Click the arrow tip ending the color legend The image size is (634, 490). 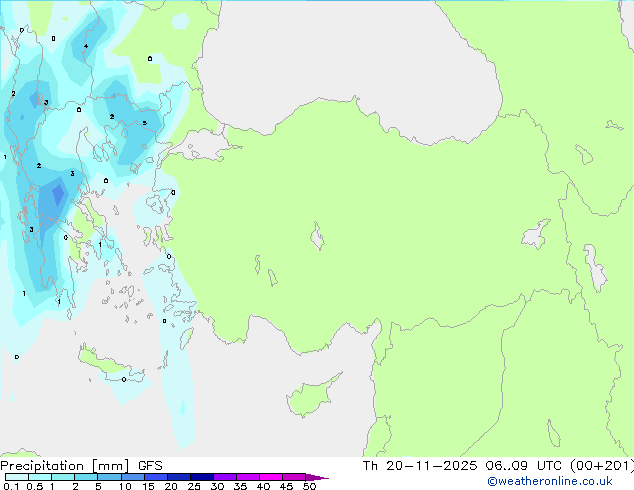pos(323,478)
